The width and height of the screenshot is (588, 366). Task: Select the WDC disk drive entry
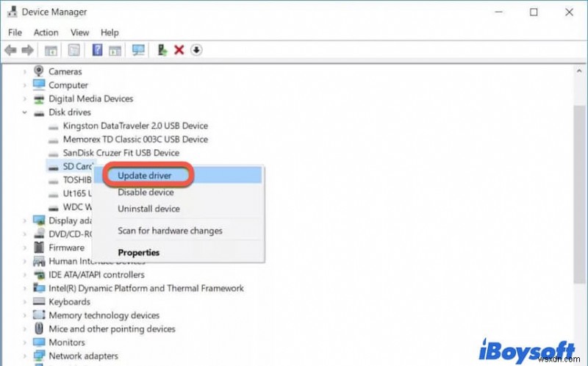(77, 207)
